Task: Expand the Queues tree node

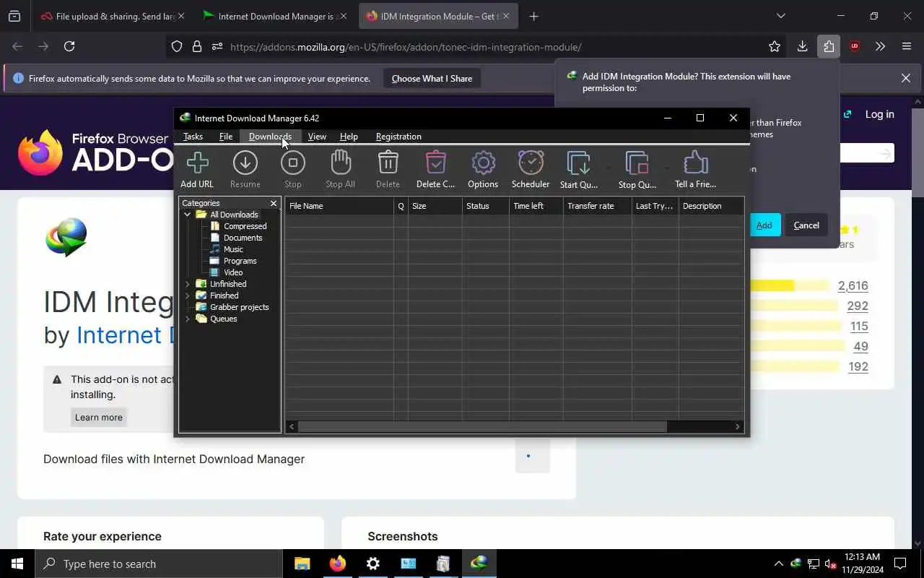Action: point(188,319)
